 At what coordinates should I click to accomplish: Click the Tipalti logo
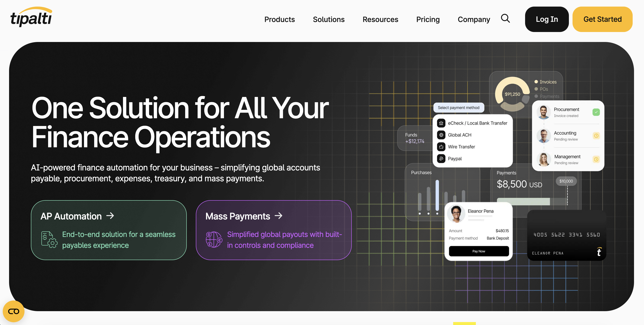[x=31, y=17]
